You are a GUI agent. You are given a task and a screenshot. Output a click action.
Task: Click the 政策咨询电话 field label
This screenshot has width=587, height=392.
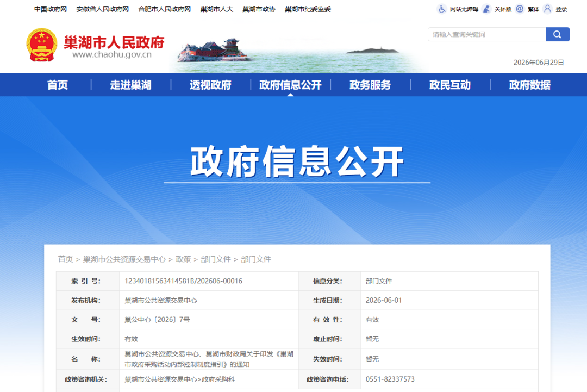pyautogui.click(x=328, y=379)
